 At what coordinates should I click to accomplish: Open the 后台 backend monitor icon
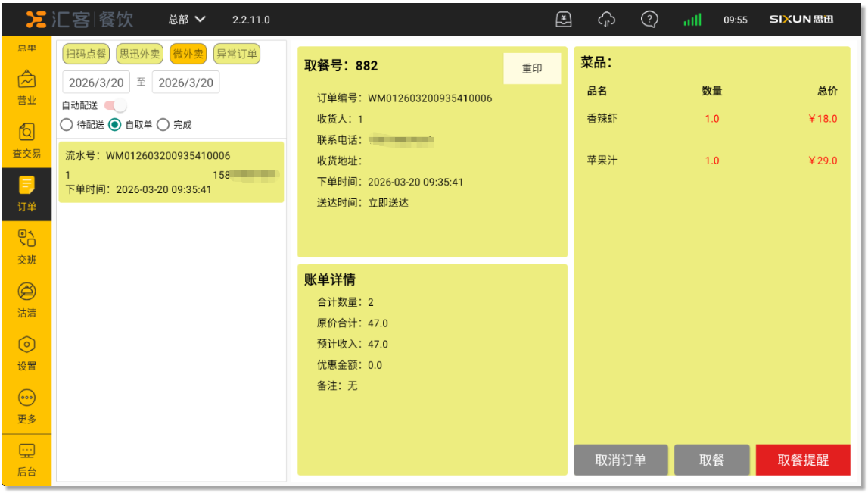pos(26,451)
